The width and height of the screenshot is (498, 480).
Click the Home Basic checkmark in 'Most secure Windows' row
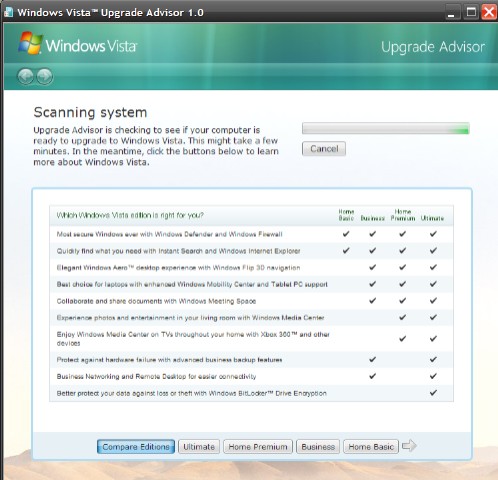[346, 234]
